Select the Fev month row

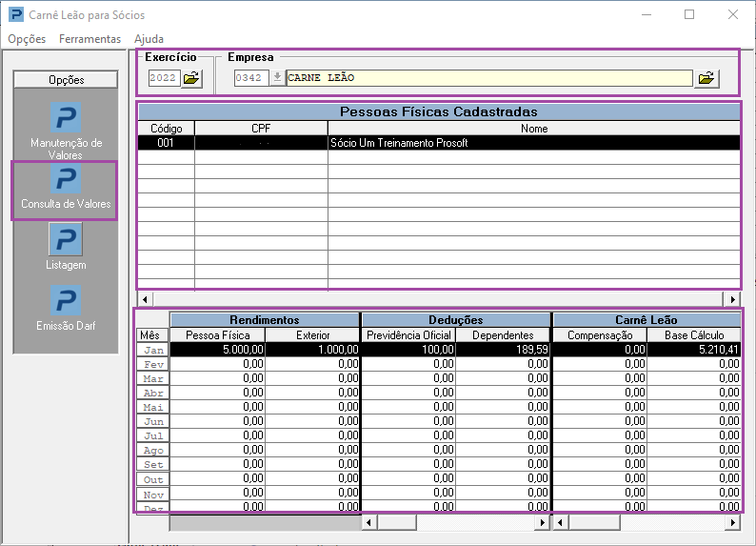[153, 364]
